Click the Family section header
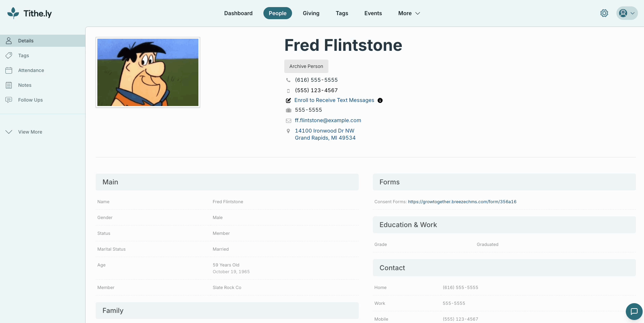This screenshot has height=323, width=644. pyautogui.click(x=227, y=311)
